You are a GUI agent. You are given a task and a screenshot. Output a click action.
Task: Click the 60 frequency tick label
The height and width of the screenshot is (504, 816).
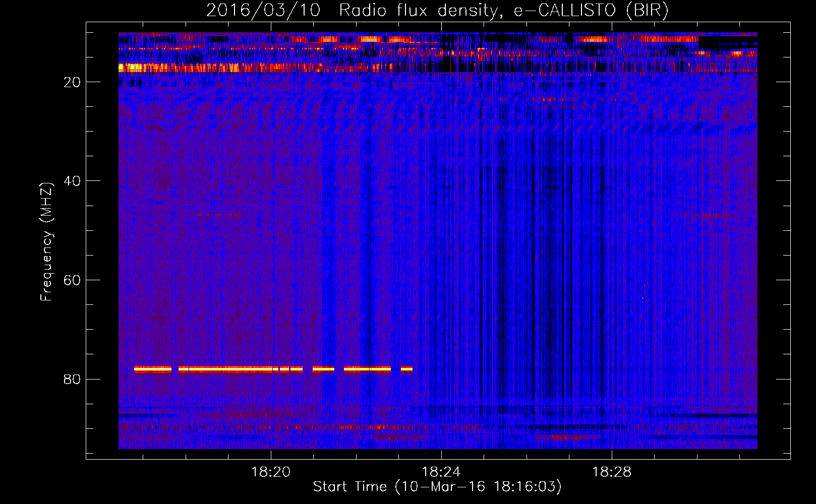[72, 280]
